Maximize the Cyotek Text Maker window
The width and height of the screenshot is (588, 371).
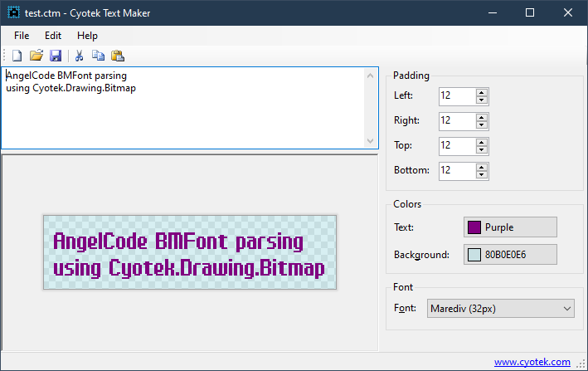coord(530,12)
